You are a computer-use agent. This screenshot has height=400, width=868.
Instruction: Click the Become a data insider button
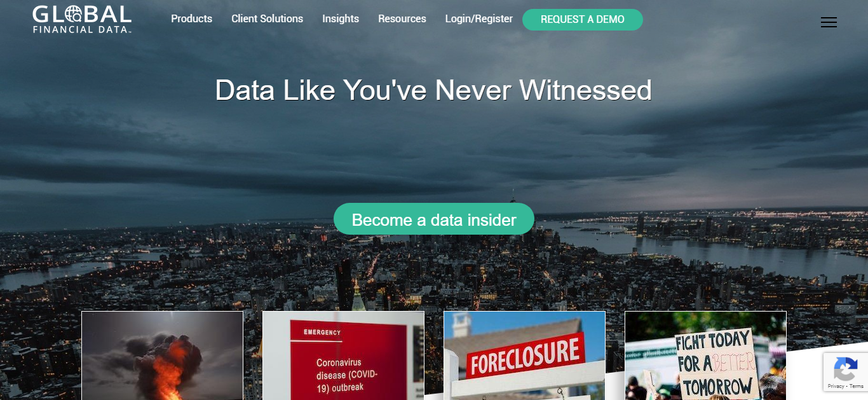[433, 219]
